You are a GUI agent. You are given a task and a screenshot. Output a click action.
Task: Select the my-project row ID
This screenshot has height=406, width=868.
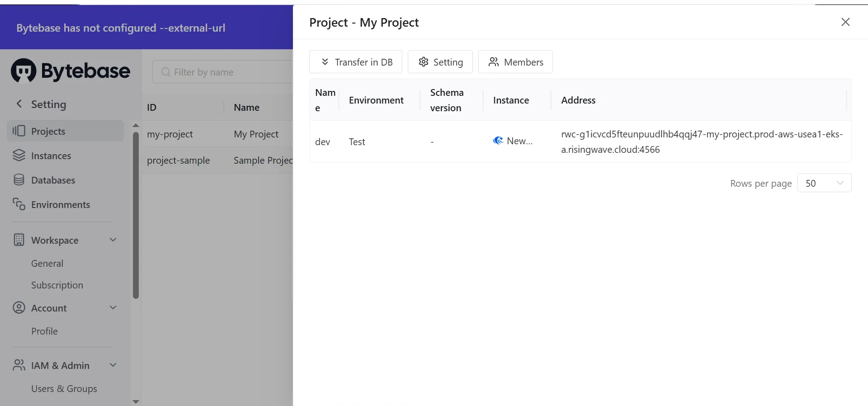point(170,134)
